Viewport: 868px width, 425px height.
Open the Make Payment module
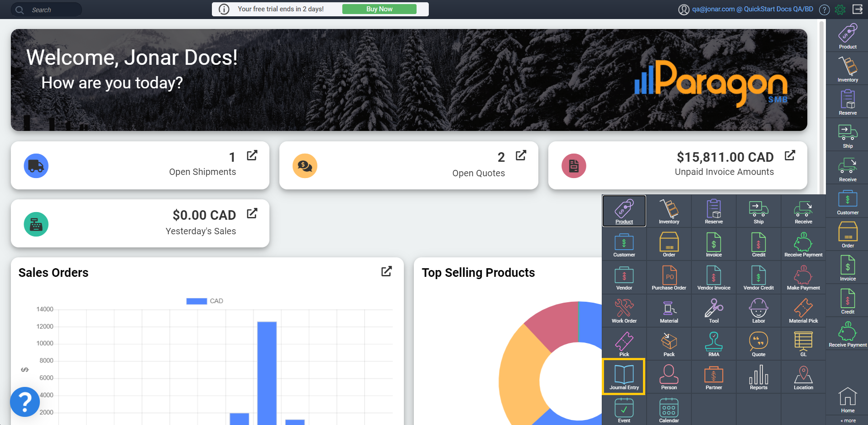point(803,277)
